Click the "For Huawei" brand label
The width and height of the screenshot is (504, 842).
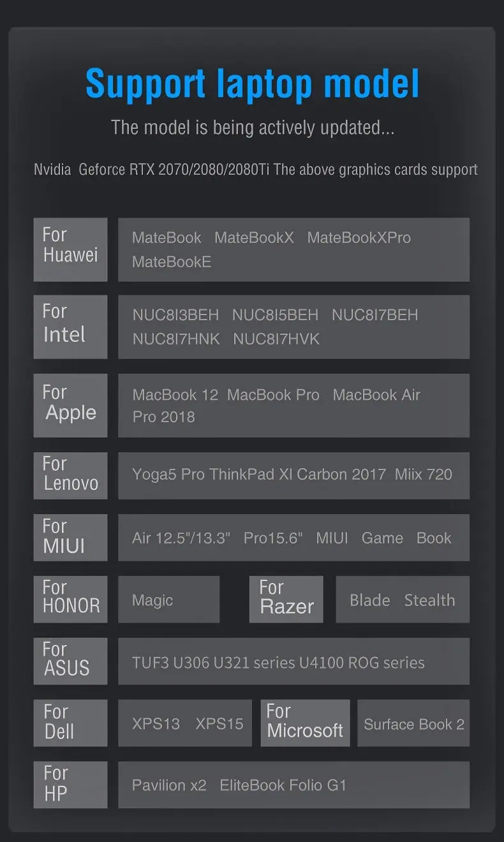coord(70,249)
